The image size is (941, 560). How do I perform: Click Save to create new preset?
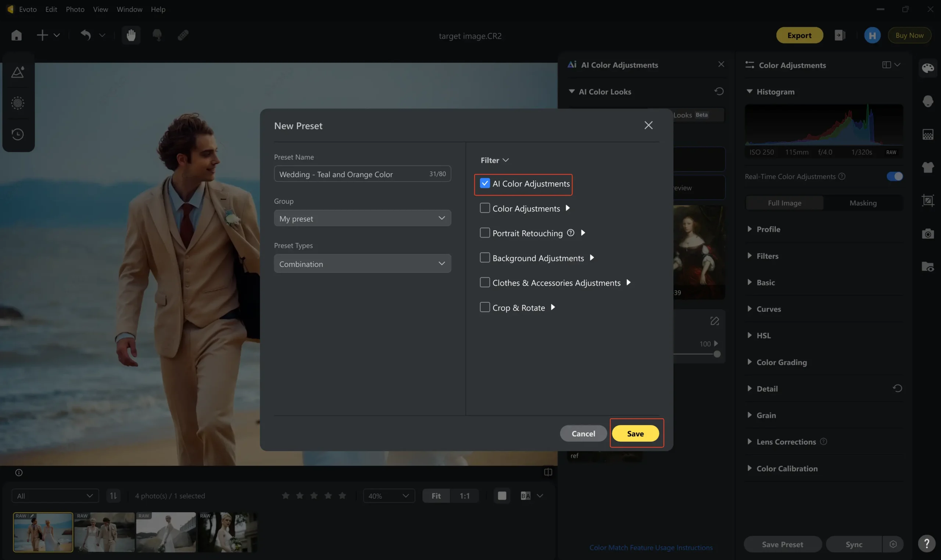click(x=635, y=432)
